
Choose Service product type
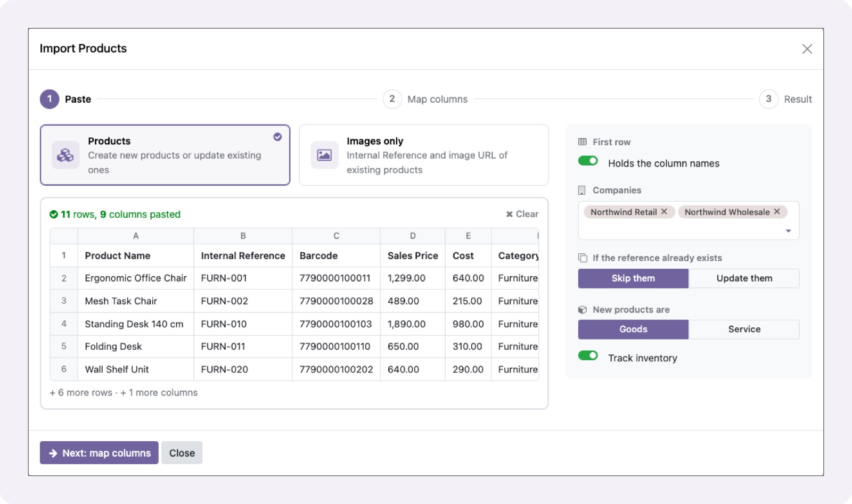[744, 329]
